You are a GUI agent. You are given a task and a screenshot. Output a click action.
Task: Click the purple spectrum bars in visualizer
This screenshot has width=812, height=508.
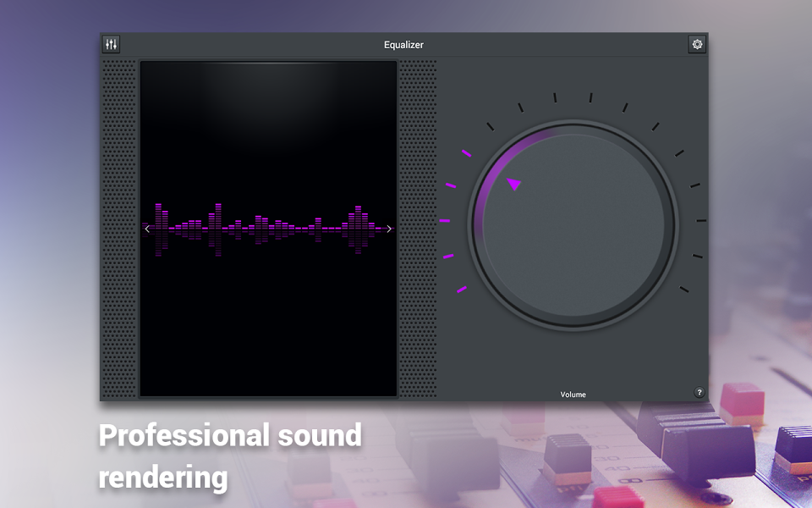[266, 224]
